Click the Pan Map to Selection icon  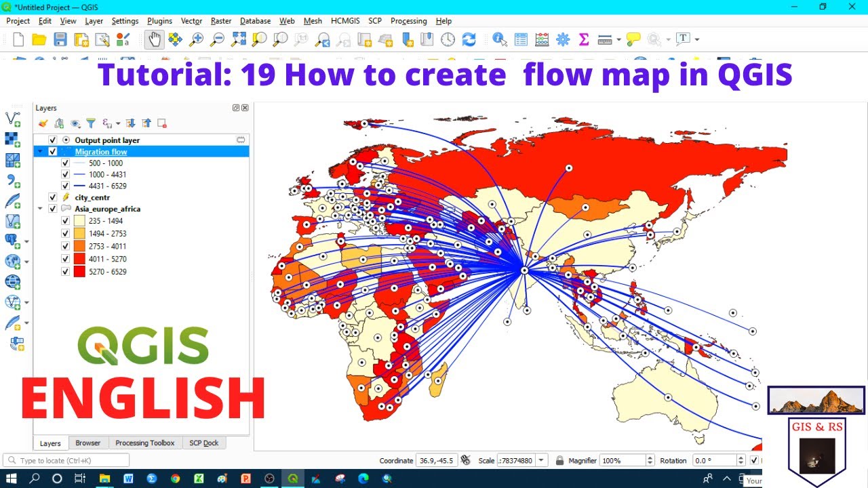coord(175,39)
